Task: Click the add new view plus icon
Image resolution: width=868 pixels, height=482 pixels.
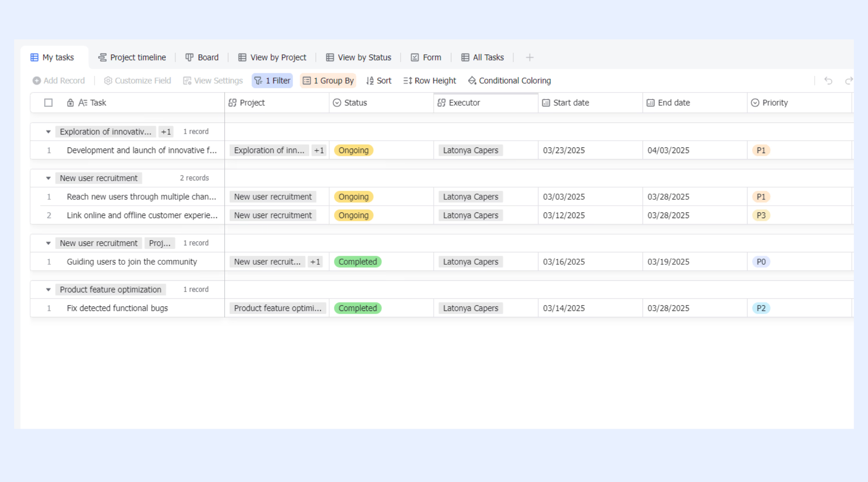Action: (x=530, y=57)
